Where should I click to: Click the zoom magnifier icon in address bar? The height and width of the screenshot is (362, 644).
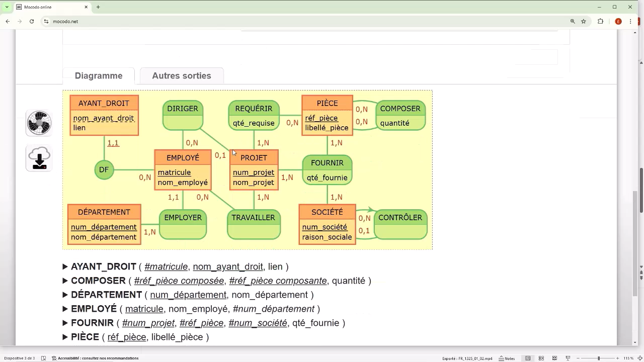[573, 22]
